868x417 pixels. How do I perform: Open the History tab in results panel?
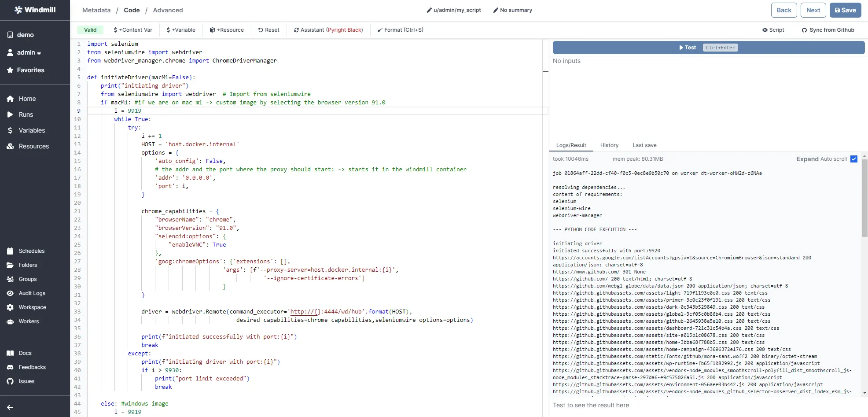coord(609,145)
